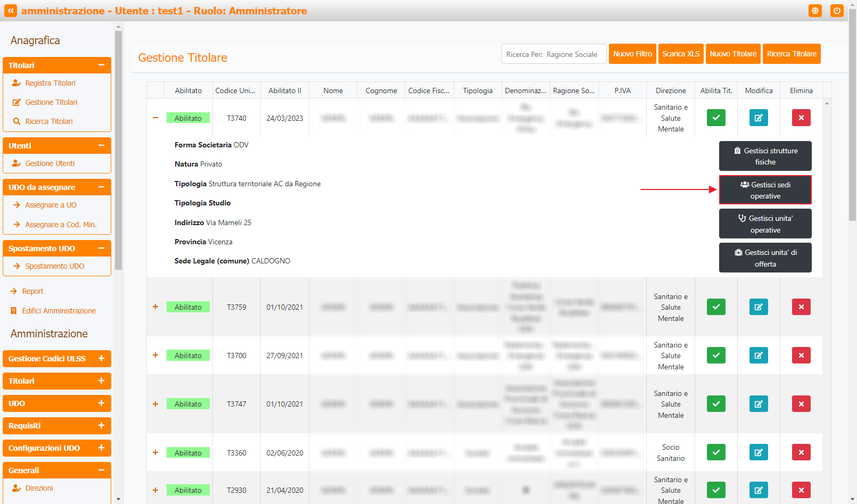
Task: Toggle green Abilita check for T3700
Action: pyautogui.click(x=716, y=356)
